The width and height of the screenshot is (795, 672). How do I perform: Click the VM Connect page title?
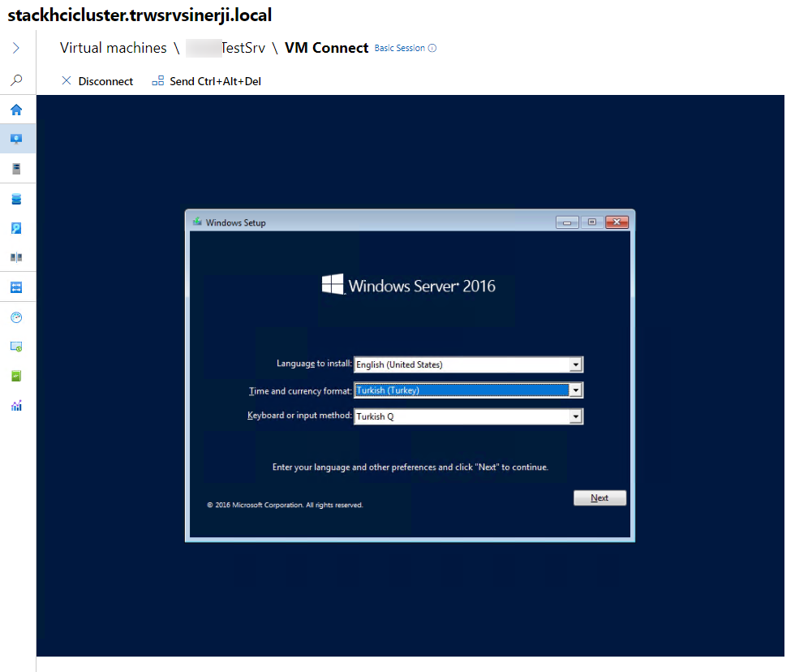pos(326,48)
